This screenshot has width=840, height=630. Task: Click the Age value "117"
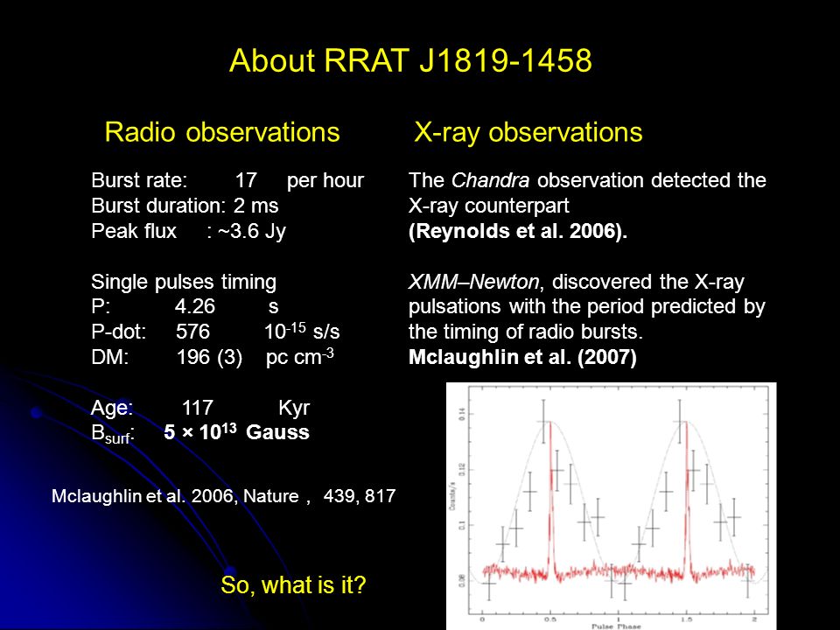click(198, 409)
